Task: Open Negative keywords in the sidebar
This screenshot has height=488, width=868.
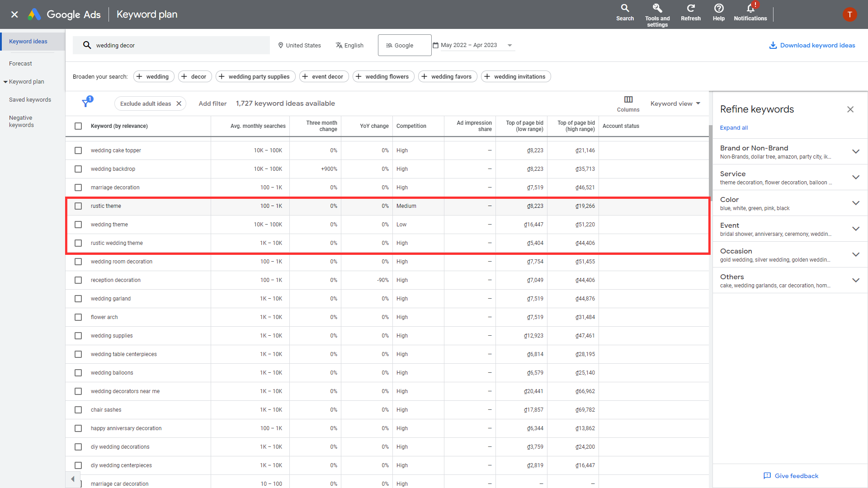Action: pyautogui.click(x=21, y=122)
